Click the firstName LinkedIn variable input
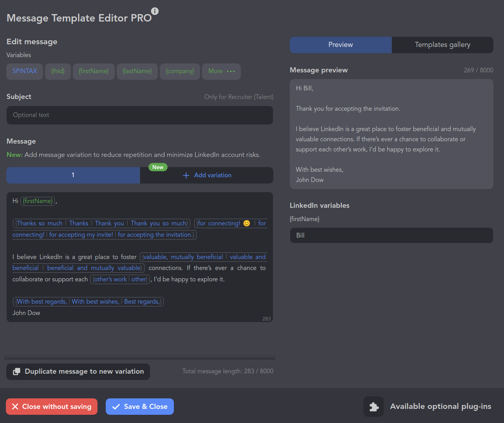Screen dimensions: 504x423 [x=391, y=236]
